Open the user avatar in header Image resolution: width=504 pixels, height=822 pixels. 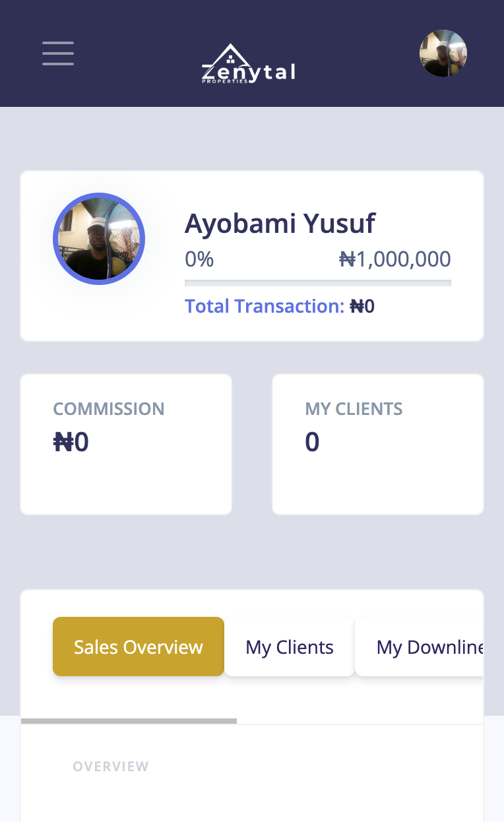[x=443, y=53]
